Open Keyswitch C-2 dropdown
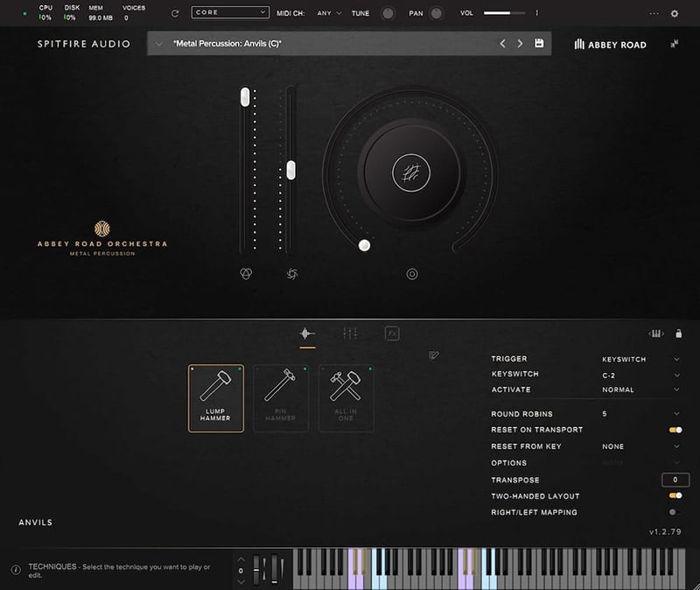 640,376
